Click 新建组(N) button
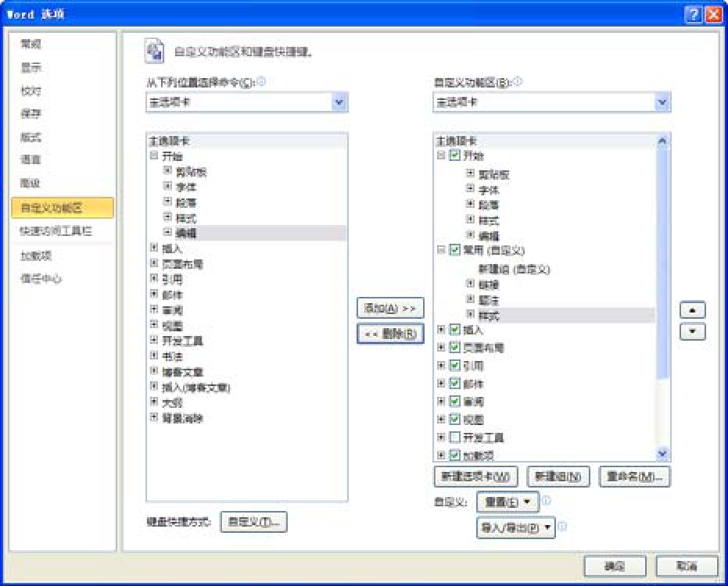 (558, 477)
